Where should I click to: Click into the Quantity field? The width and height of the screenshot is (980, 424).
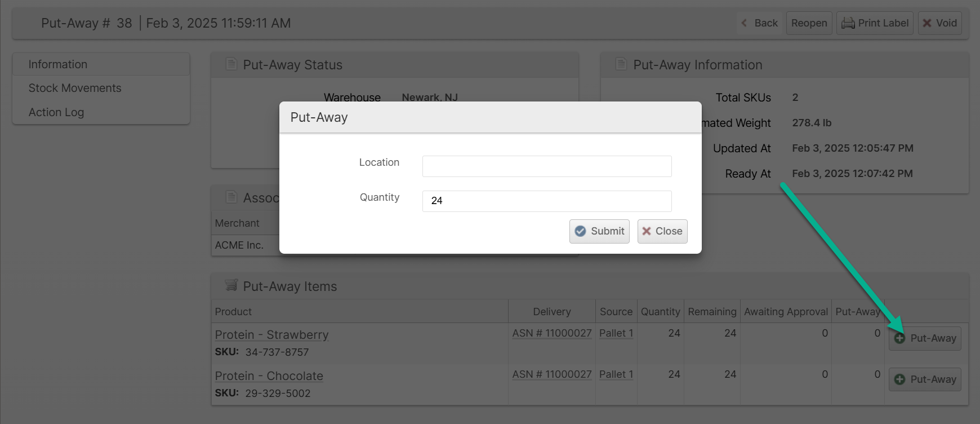tap(546, 201)
